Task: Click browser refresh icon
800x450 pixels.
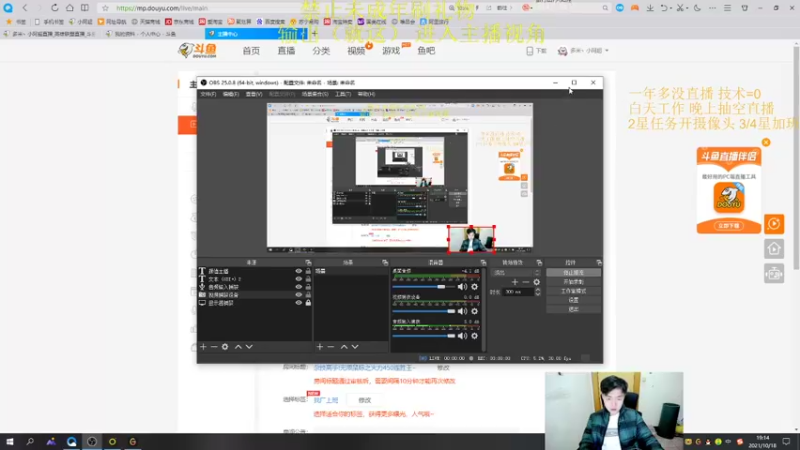Action: [55, 8]
